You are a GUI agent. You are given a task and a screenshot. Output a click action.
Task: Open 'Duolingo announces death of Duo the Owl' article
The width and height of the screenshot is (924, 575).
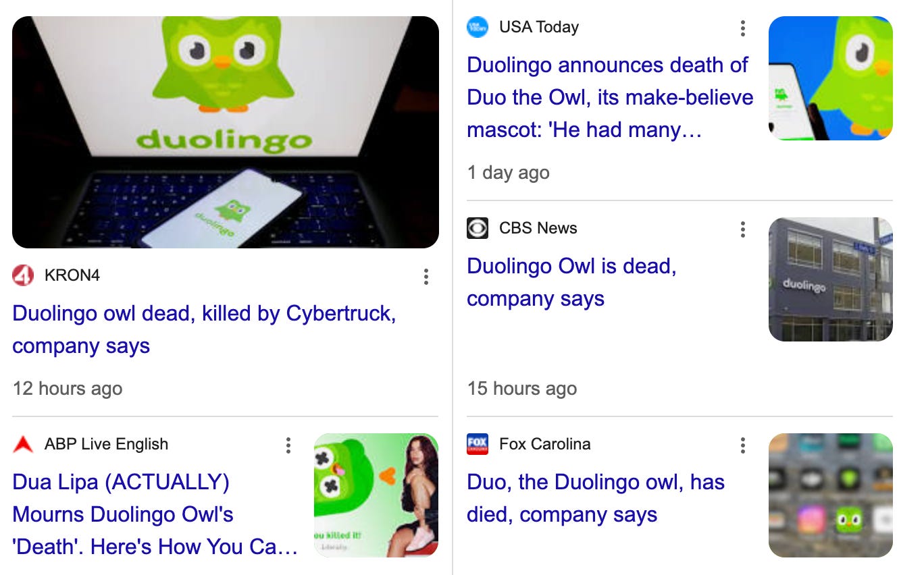click(610, 97)
